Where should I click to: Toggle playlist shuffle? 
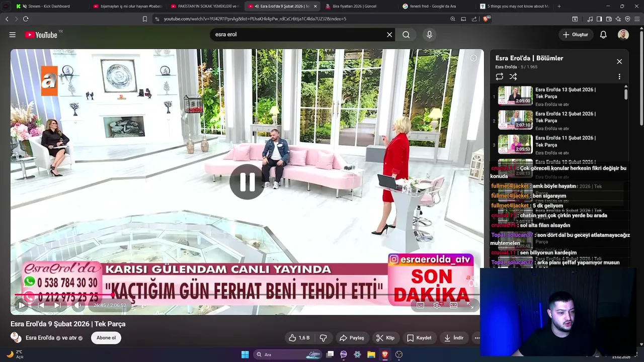pyautogui.click(x=513, y=76)
